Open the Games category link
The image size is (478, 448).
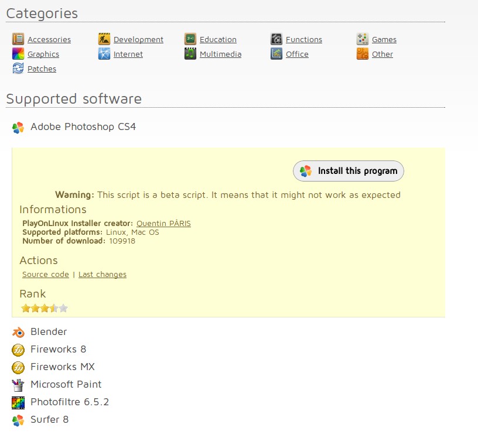coord(384,40)
